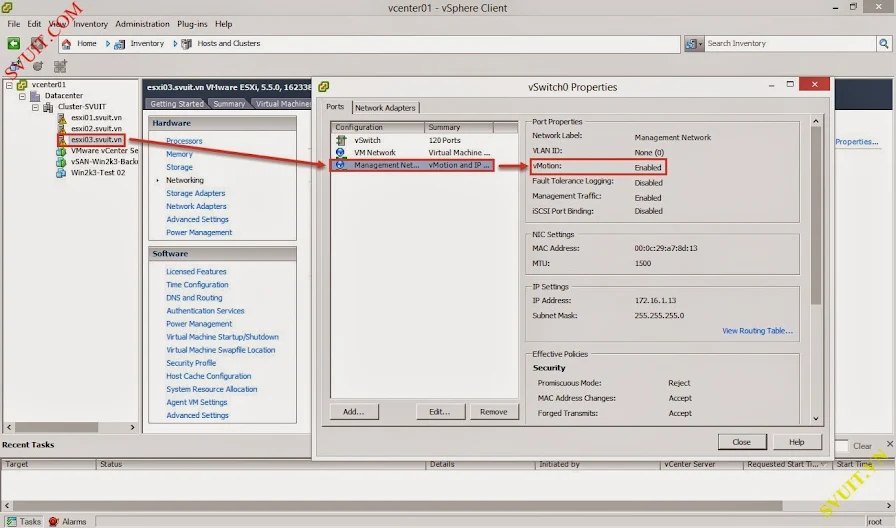The image size is (896, 528).
Task: Click the Win2k3-Test 02 VM icon
Action: point(61,173)
